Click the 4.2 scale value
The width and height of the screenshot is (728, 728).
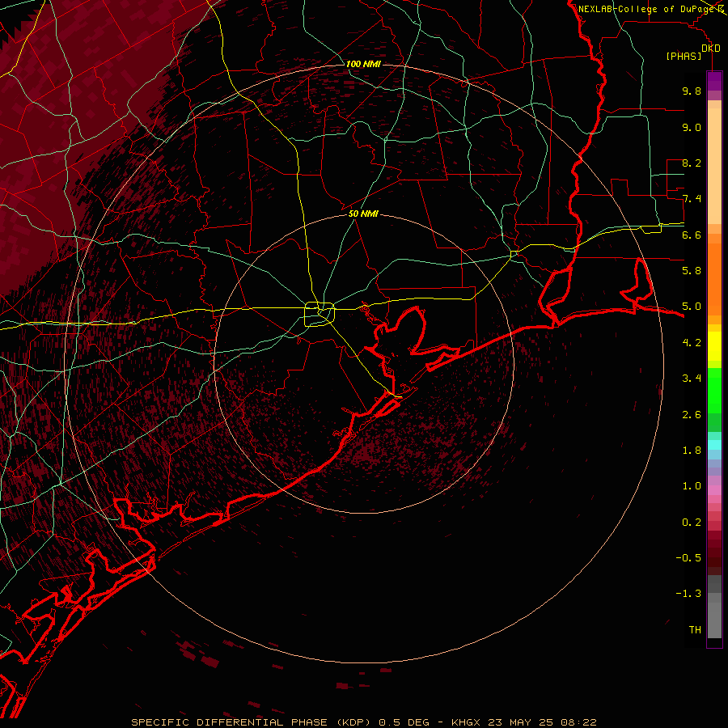point(692,343)
